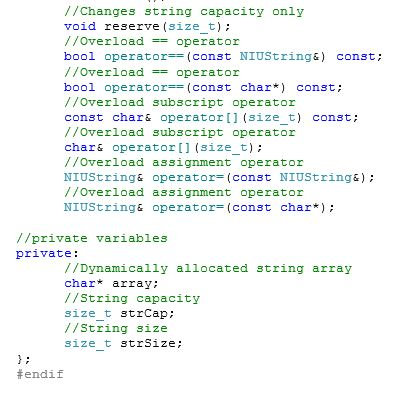Click the non-const char& operator[] line
This screenshot has height=395, width=412.
coord(163,147)
